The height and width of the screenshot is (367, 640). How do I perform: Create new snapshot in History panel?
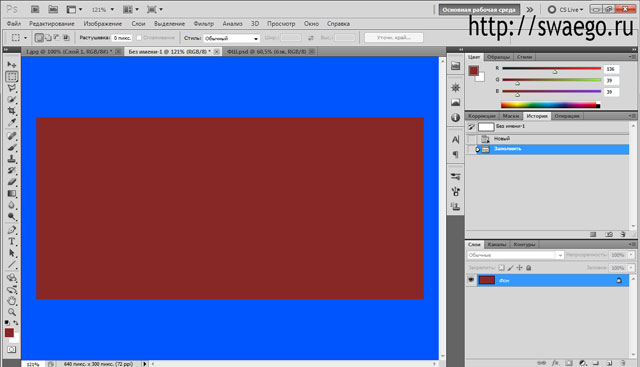[x=609, y=234]
